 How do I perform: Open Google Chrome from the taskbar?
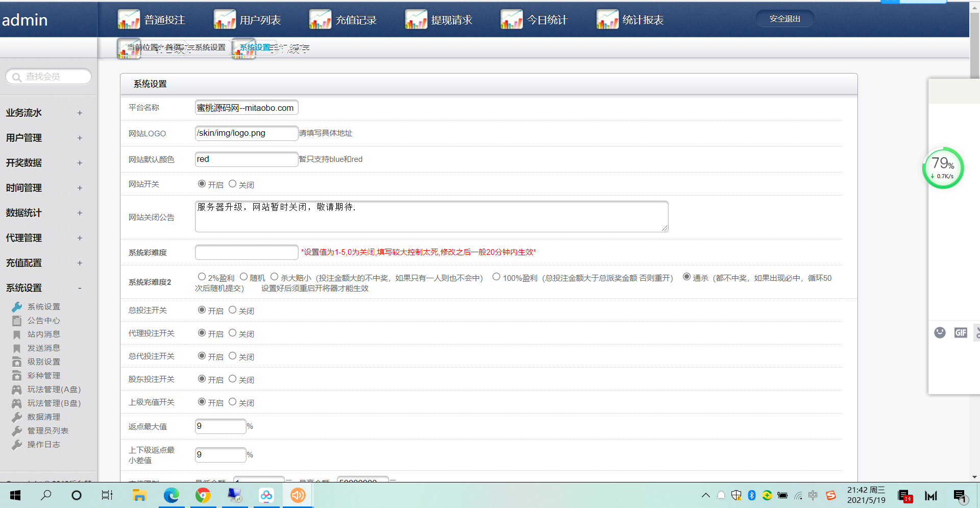click(x=203, y=495)
